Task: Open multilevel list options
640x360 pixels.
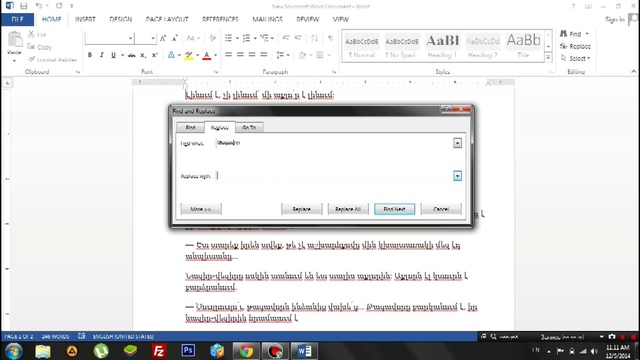Action: pyautogui.click(x=264, y=38)
